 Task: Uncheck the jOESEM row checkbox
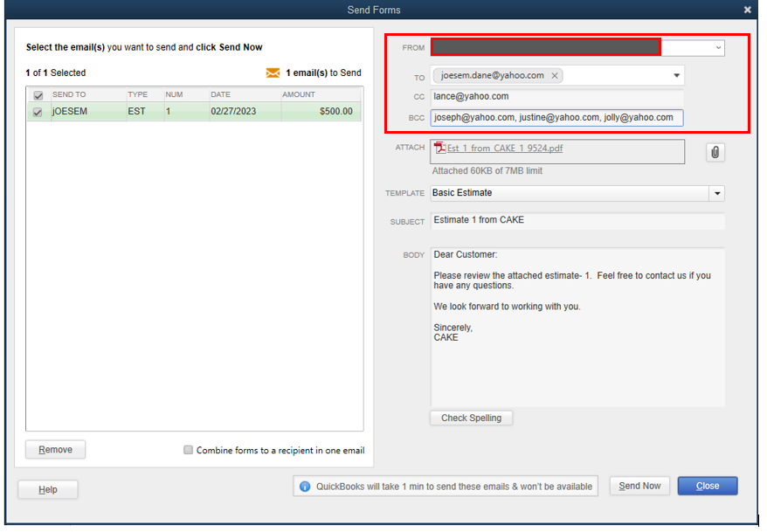click(x=38, y=112)
